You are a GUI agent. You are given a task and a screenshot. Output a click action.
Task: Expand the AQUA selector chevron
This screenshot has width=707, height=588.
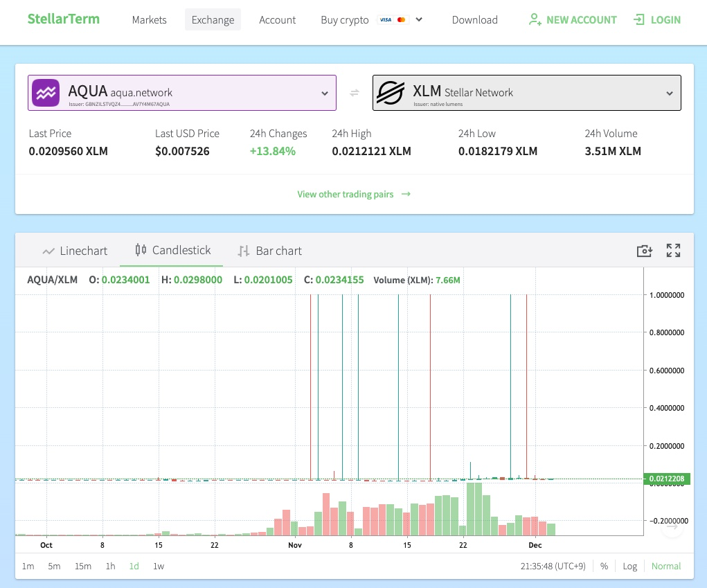(325, 93)
